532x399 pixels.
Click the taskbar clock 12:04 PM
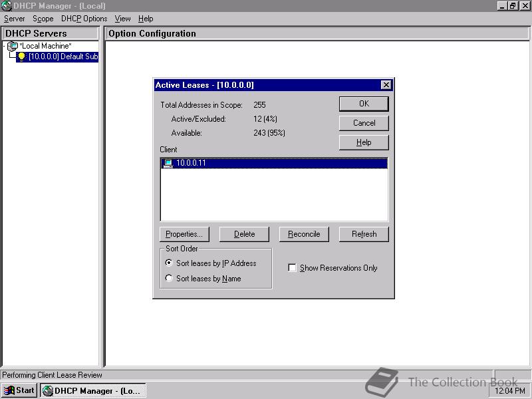[509, 391]
